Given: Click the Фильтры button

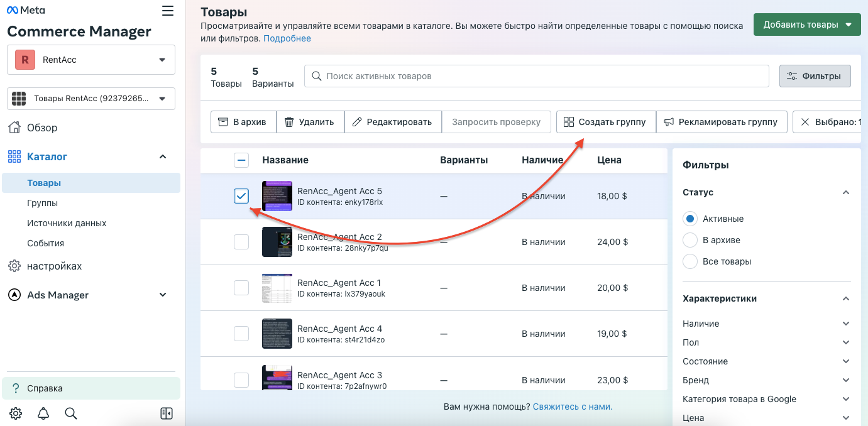Looking at the screenshot, I should (815, 76).
